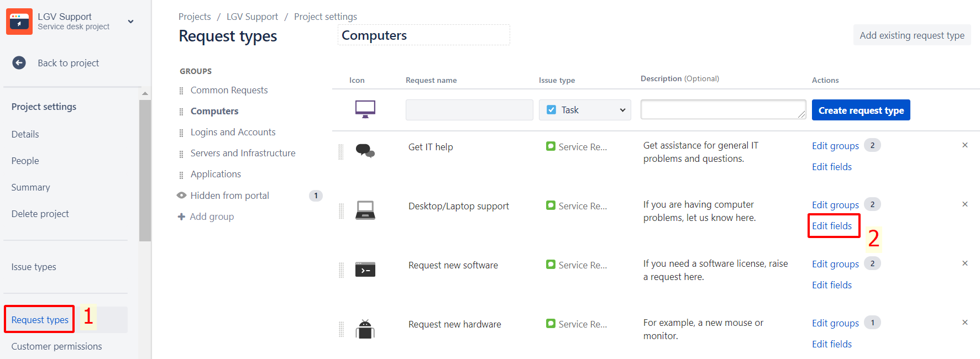Image resolution: width=980 pixels, height=359 pixels.
Task: Select the Logins and Accounts group
Action: point(233,132)
